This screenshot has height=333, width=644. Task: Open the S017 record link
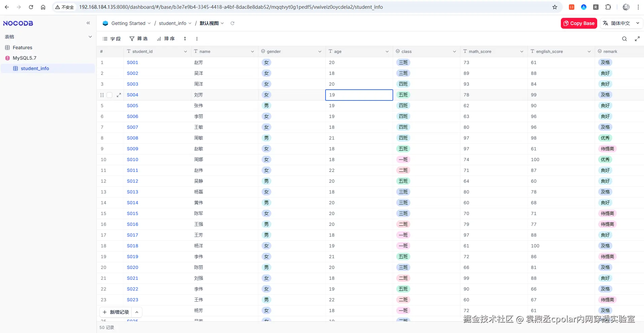point(133,235)
